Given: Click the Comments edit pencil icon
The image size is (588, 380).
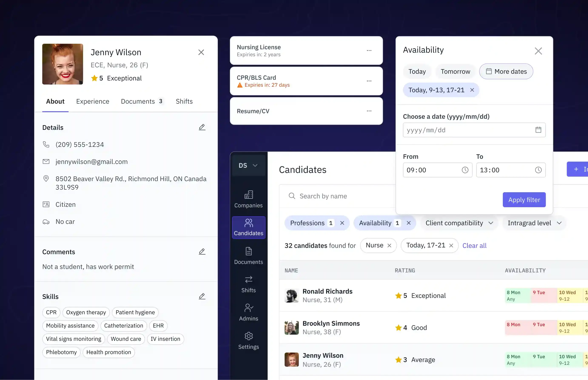Looking at the screenshot, I should tap(202, 252).
